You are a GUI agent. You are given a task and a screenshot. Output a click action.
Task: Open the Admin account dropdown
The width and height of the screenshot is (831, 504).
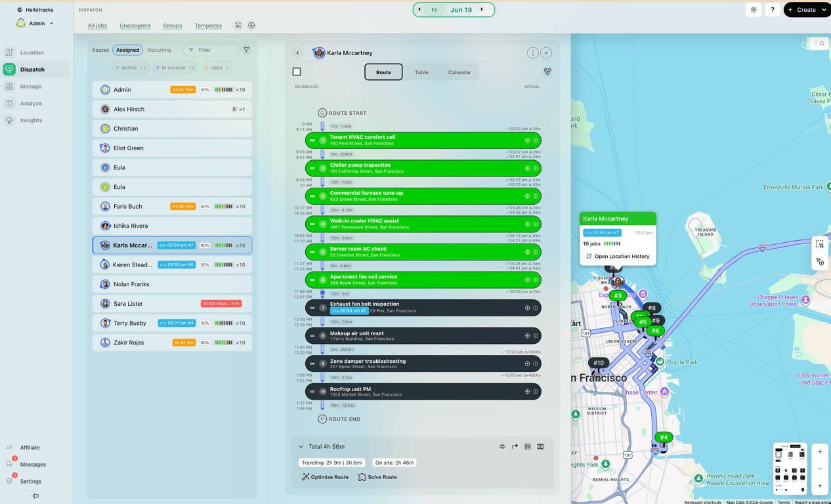pos(35,23)
